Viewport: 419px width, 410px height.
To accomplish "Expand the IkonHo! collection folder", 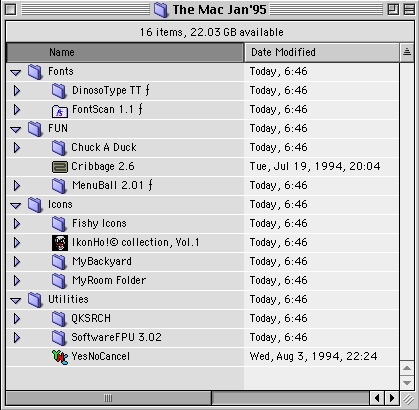I will pos(17,243).
